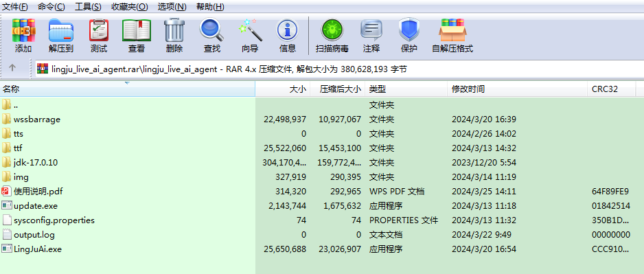Image resolution: width=644 pixels, height=274 pixels.
Task: Show 信息 (Info) with the blue icon
Action: coord(288,30)
